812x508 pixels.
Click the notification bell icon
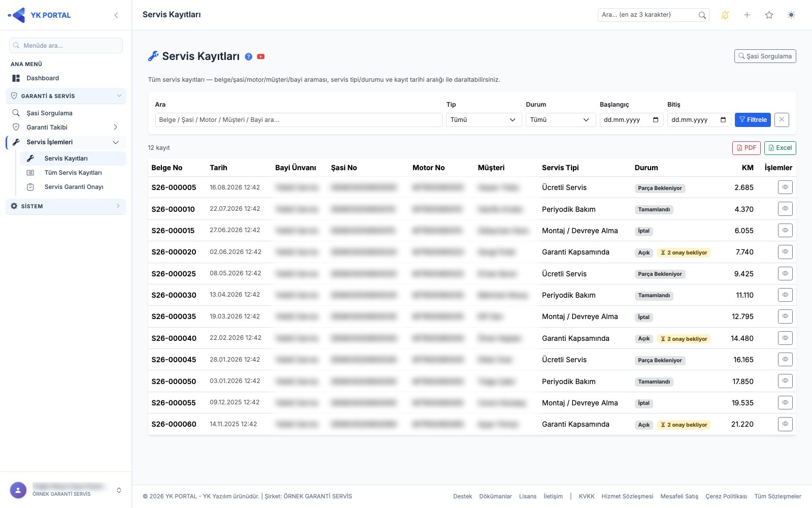coord(725,15)
